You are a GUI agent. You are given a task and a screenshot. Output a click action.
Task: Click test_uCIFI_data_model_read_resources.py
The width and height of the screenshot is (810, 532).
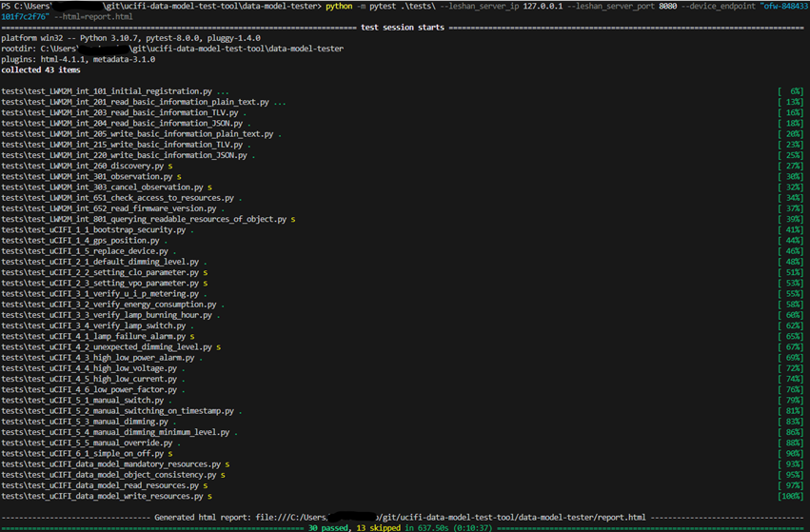(x=100, y=485)
